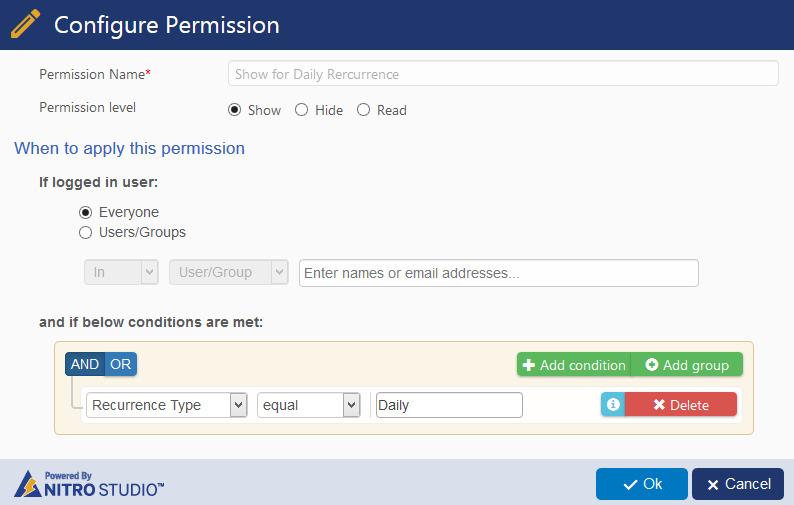
Task: Select the Hide permission level
Action: pyautogui.click(x=302, y=110)
